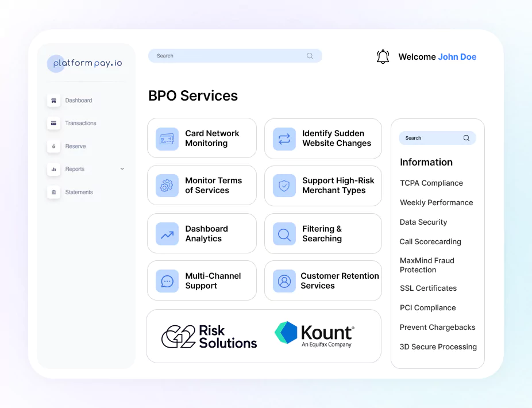Viewport: 532px width, 408px height.
Task: Click the Multi-Channel Support chat bubble icon
Action: (167, 281)
